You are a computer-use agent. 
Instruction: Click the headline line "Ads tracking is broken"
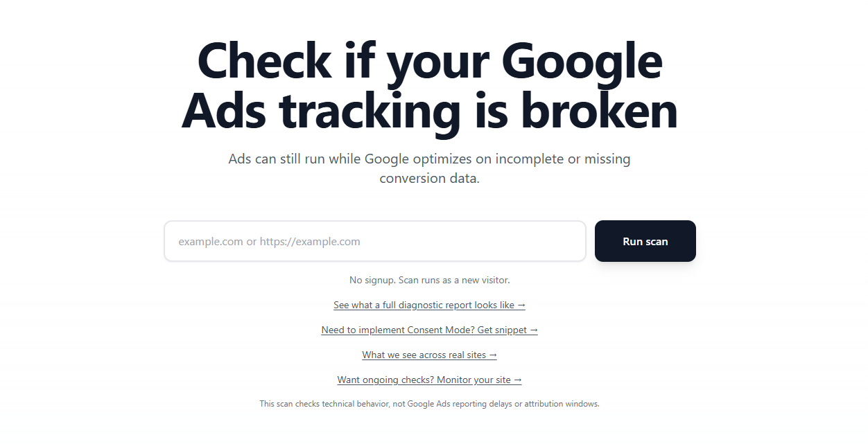coord(430,111)
